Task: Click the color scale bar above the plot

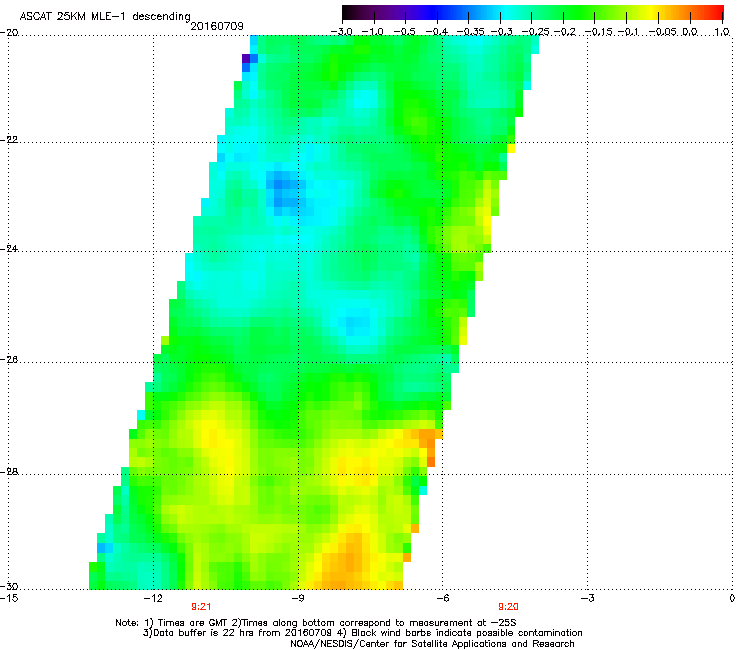Action: (x=533, y=12)
